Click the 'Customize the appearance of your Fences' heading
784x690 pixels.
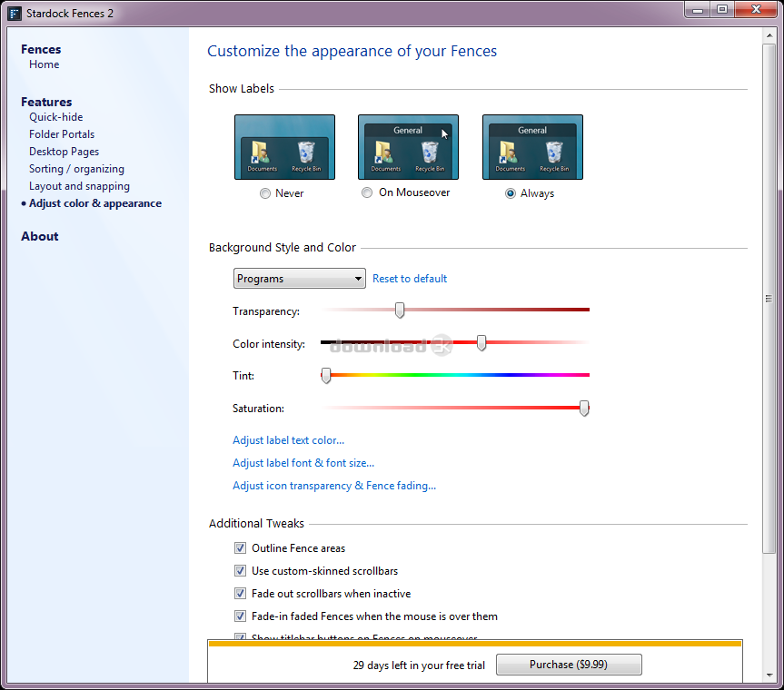tap(352, 51)
